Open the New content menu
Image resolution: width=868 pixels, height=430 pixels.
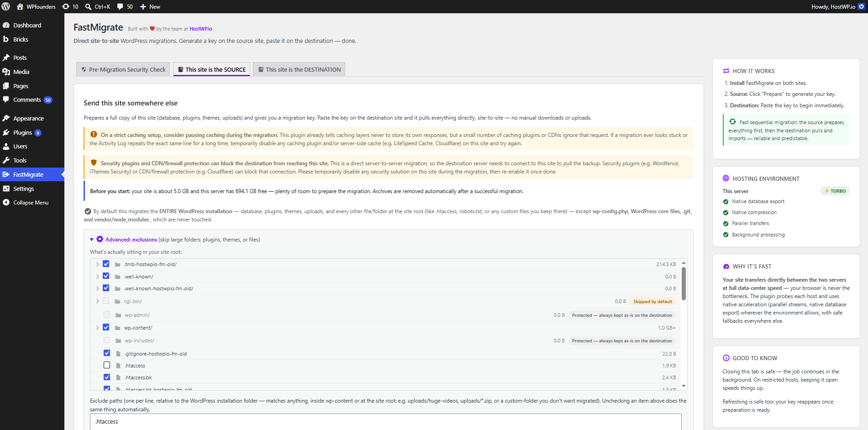[x=150, y=6]
